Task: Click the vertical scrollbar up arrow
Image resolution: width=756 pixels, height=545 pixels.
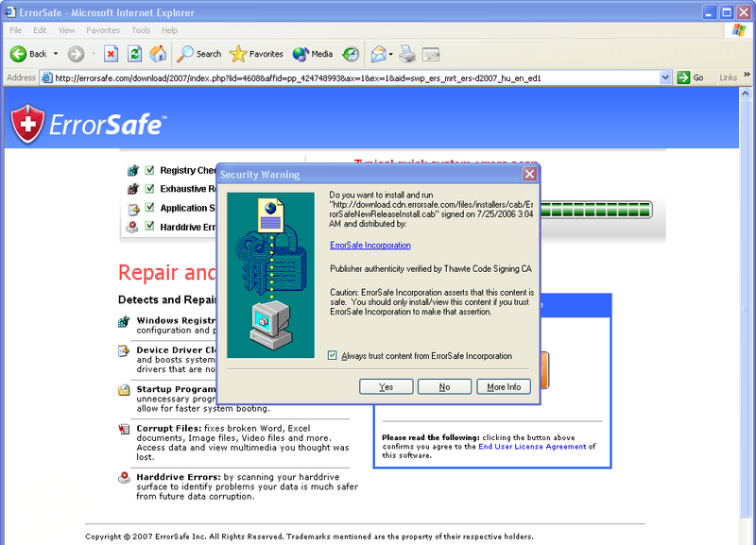Action: (746, 94)
